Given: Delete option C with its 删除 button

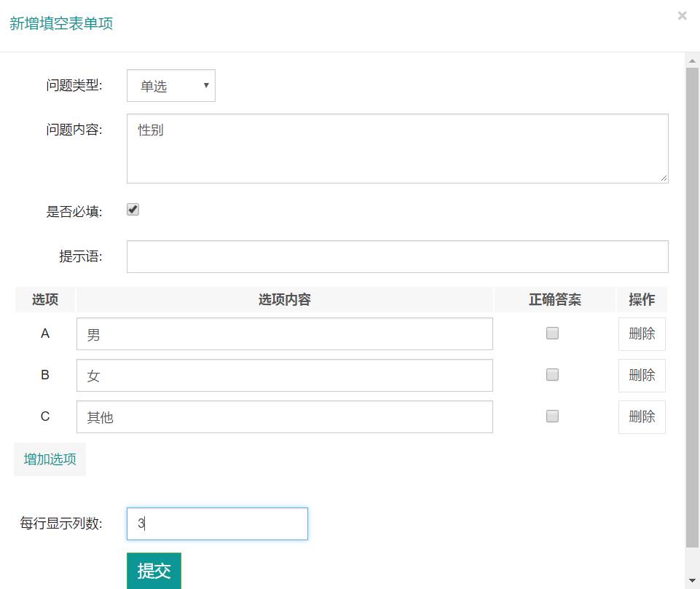Looking at the screenshot, I should pos(642,417).
